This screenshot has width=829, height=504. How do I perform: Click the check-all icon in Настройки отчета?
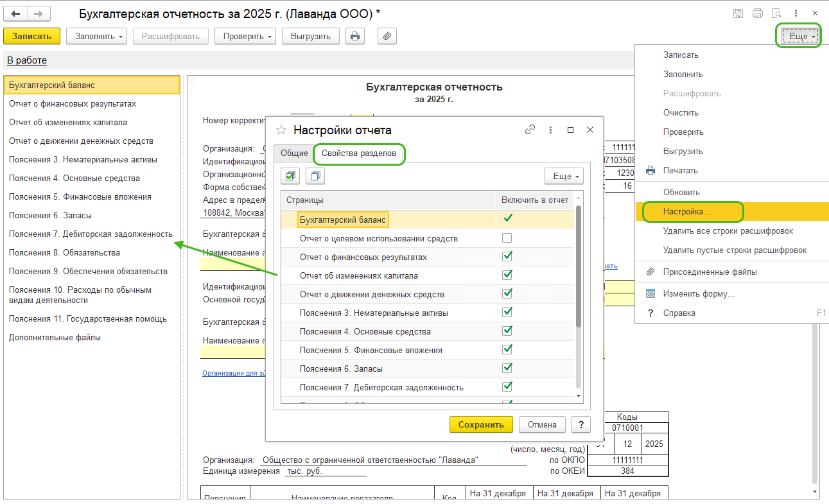pyautogui.click(x=291, y=176)
